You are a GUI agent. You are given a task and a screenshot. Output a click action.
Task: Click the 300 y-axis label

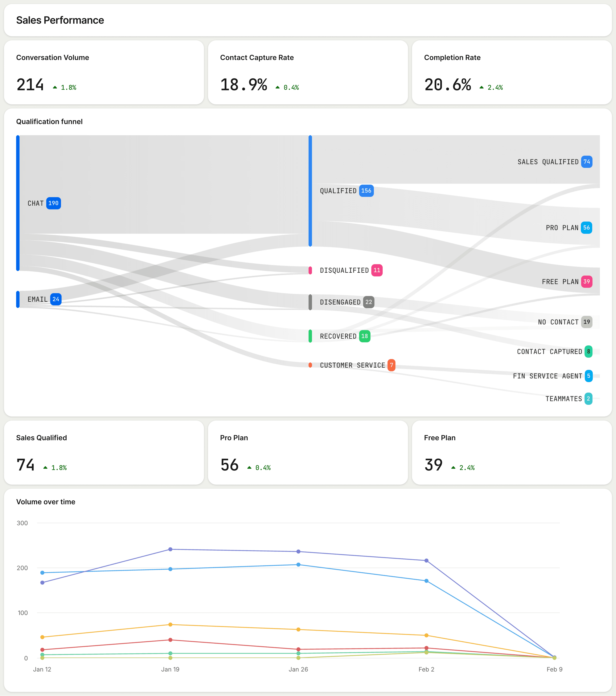point(22,523)
